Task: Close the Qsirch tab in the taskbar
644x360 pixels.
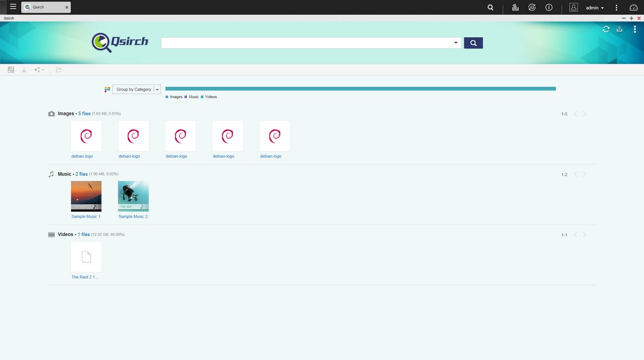Action: (x=66, y=8)
